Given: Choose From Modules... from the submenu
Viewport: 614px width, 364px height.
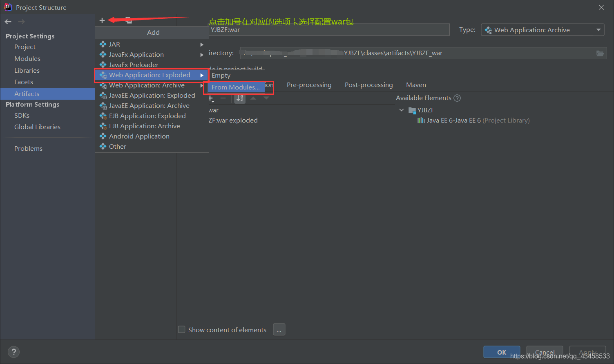Looking at the screenshot, I should tap(237, 87).
